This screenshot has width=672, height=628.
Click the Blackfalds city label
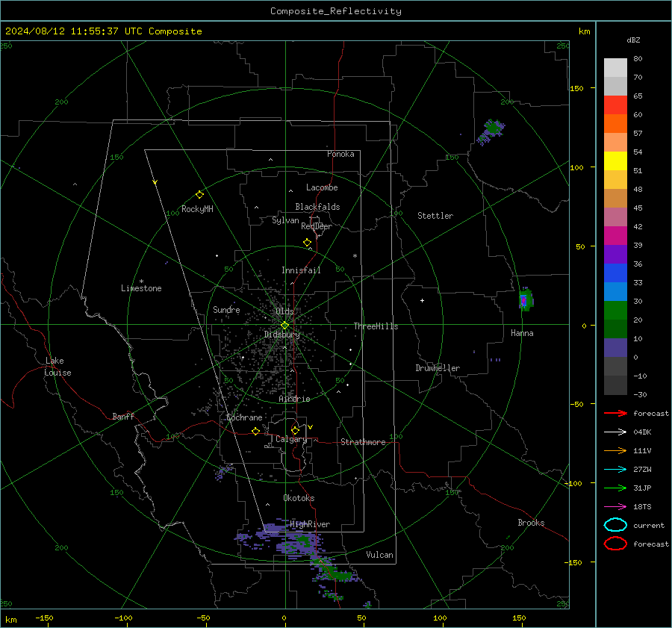click(x=317, y=207)
